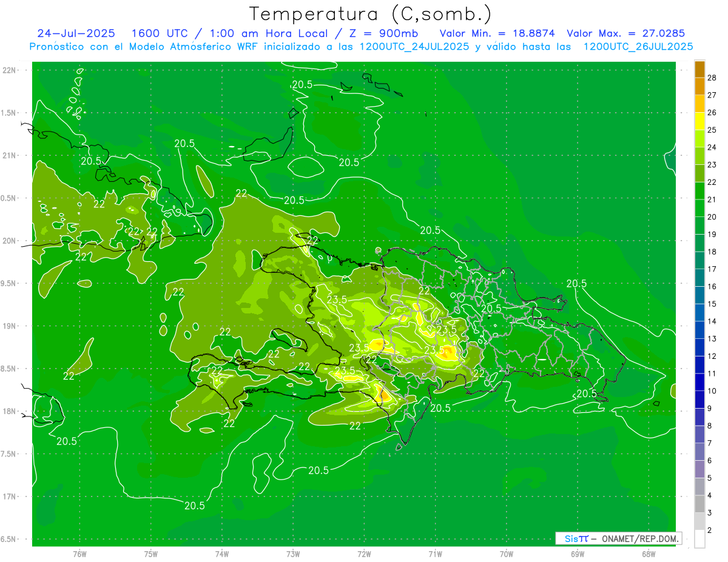Click the "18N" latitude axis label
Image resolution: width=728 pixels, height=562 pixels.
coord(9,411)
